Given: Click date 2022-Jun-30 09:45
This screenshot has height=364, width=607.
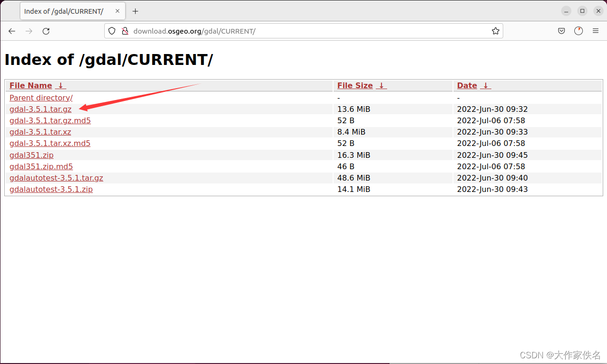Looking at the screenshot, I should tap(492, 155).
